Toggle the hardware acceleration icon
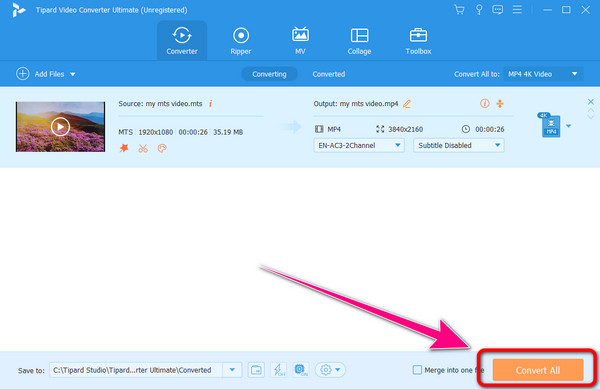This screenshot has width=600, height=389. 301,370
